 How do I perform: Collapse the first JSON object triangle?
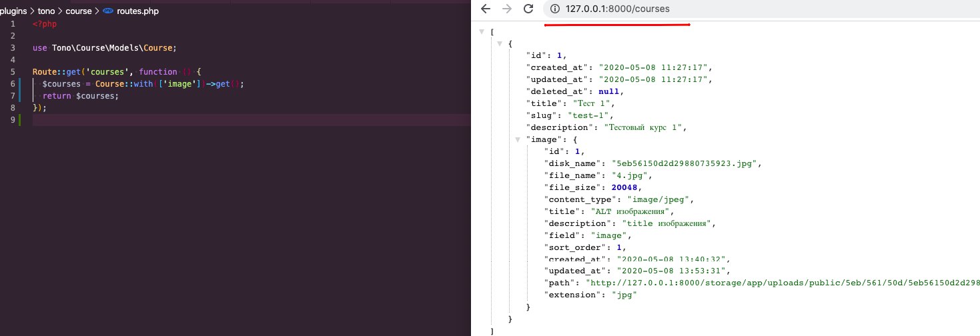pyautogui.click(x=500, y=43)
